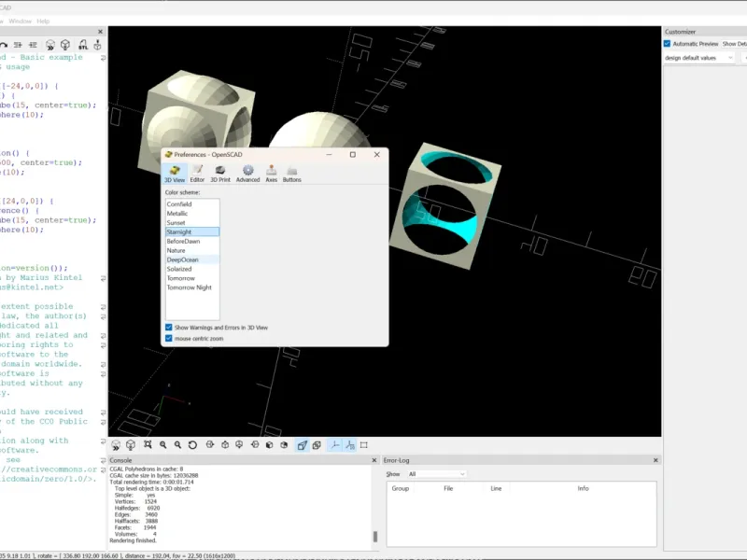Click Group column header in Error-Log
747x560 pixels.
coord(401,488)
